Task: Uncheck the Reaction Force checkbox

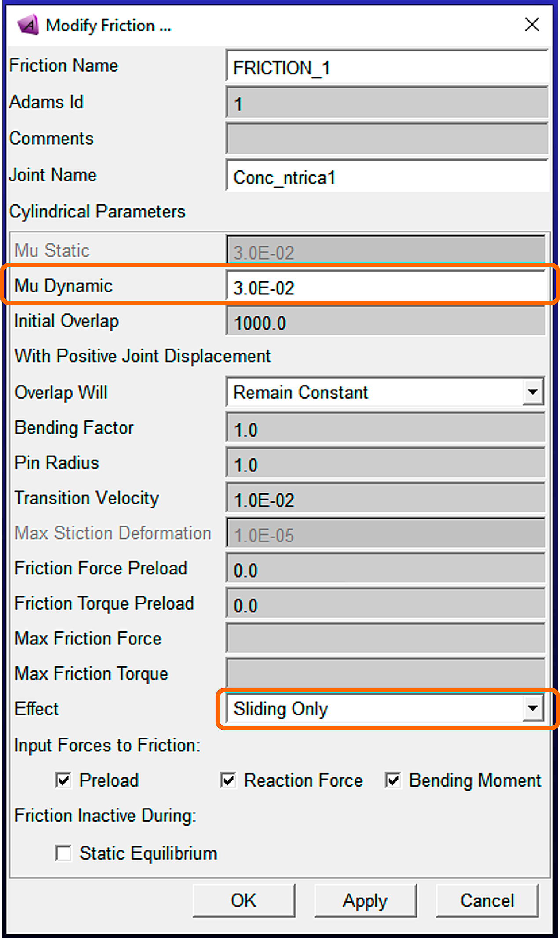Action: click(228, 780)
